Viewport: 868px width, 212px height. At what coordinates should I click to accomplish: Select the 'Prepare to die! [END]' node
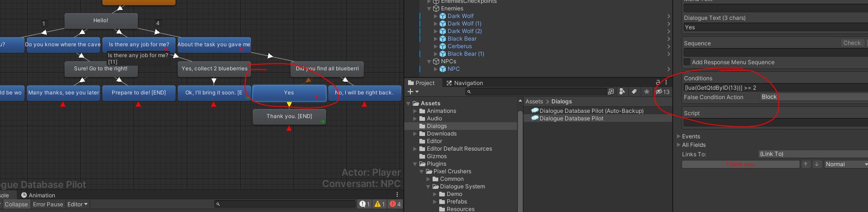pos(139,93)
